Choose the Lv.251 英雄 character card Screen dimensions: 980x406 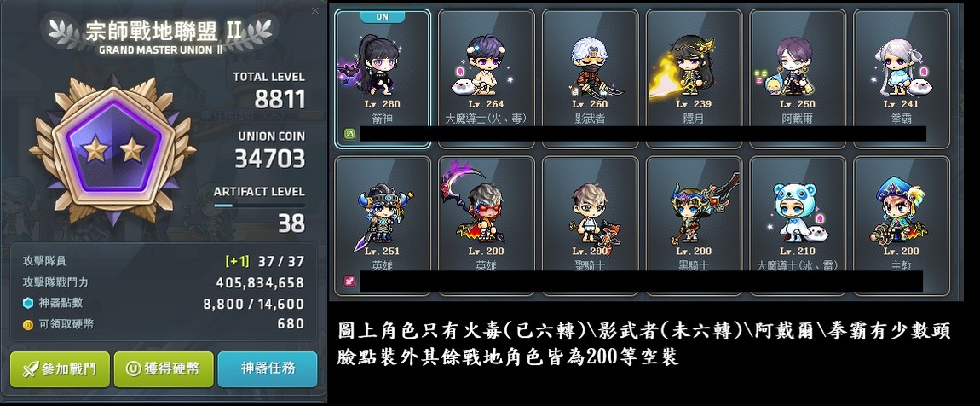tap(383, 226)
